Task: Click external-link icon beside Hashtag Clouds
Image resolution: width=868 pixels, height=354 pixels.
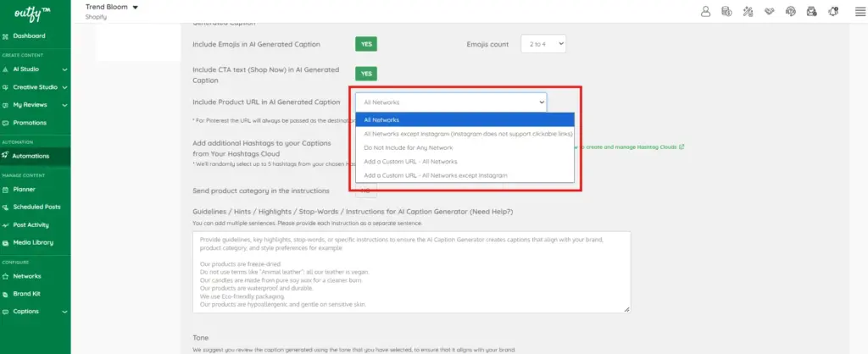Action: tap(682, 147)
